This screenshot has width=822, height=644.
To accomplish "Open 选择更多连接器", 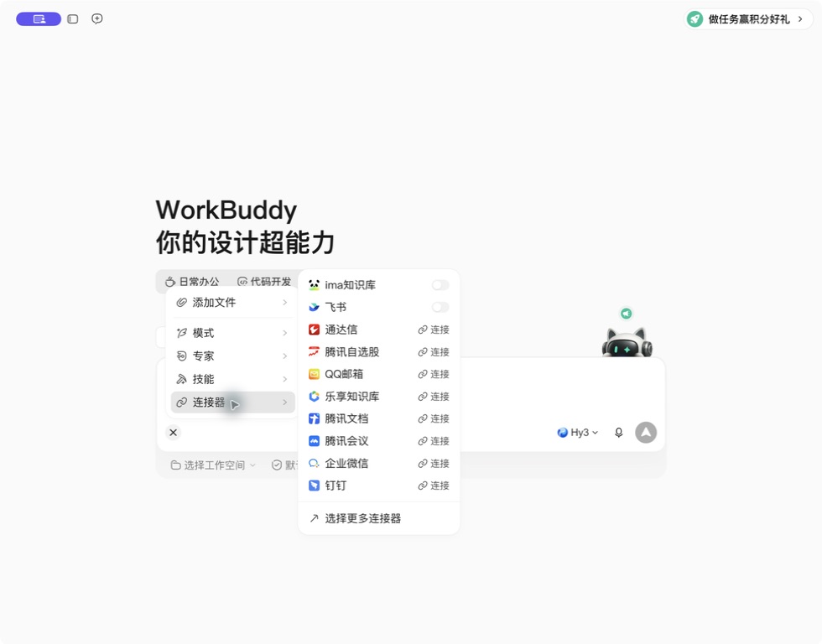I will 379,518.
